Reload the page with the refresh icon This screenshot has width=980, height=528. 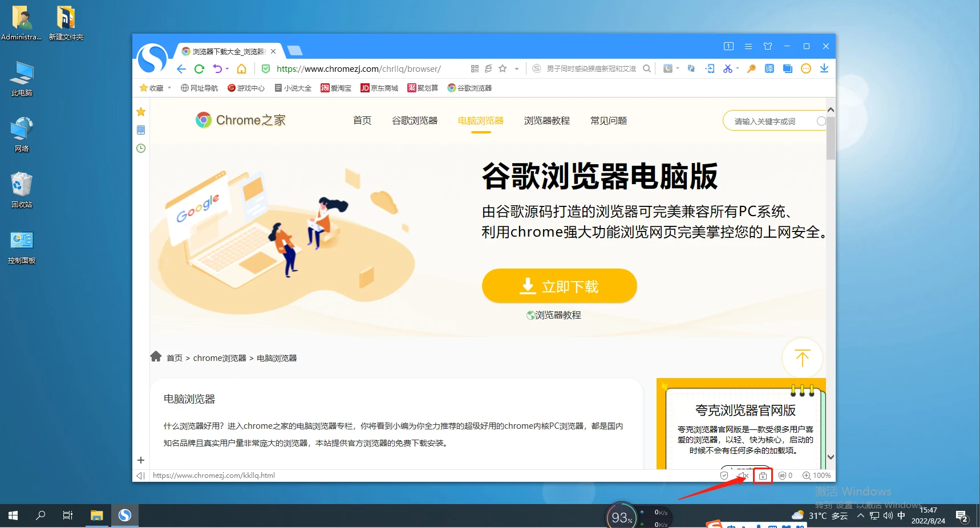[199, 69]
